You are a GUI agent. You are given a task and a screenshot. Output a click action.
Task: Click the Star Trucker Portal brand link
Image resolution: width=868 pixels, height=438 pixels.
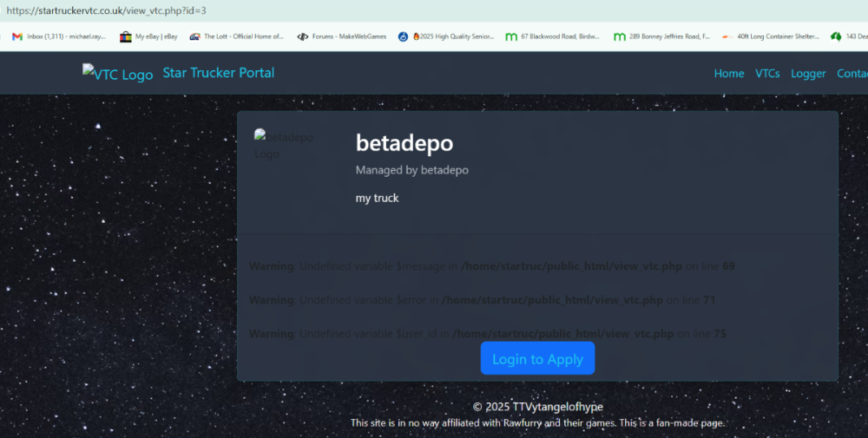coord(219,73)
